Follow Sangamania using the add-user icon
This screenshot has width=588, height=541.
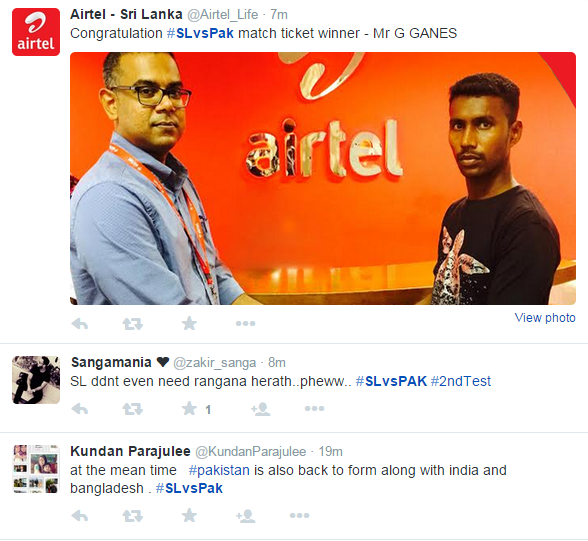click(x=261, y=409)
